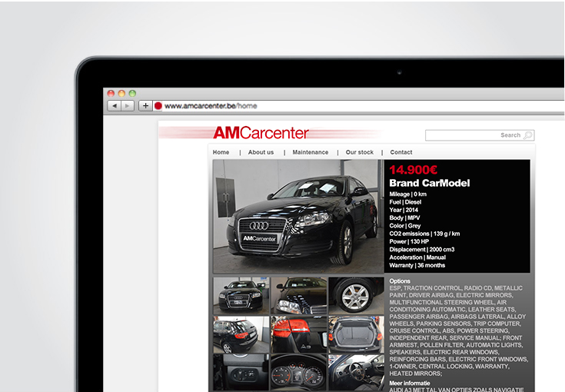Select the alloy wheel thumbnail
This screenshot has height=392, width=565.
tap(357, 295)
